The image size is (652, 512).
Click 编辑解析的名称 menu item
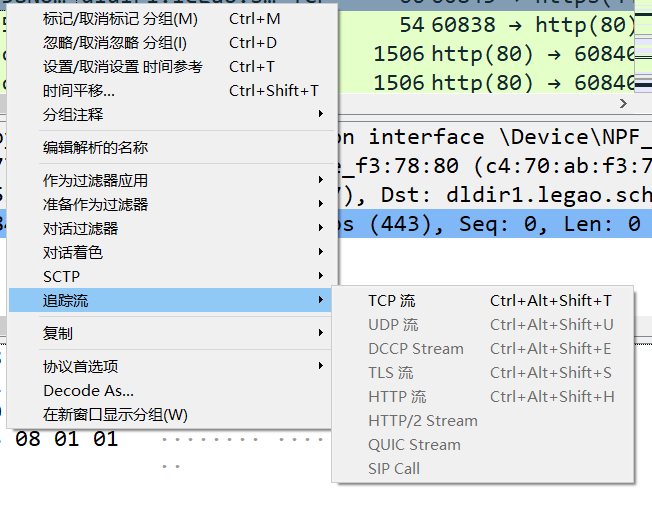pos(95,148)
